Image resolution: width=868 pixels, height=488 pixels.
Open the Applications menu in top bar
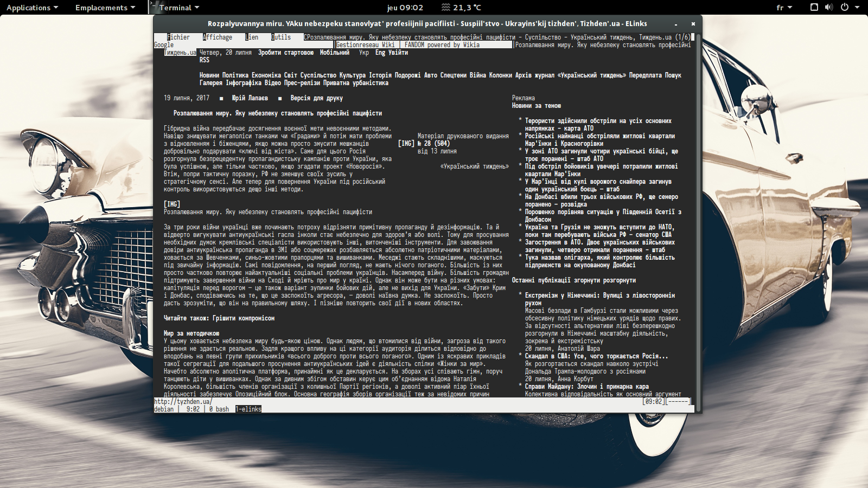pyautogui.click(x=31, y=8)
